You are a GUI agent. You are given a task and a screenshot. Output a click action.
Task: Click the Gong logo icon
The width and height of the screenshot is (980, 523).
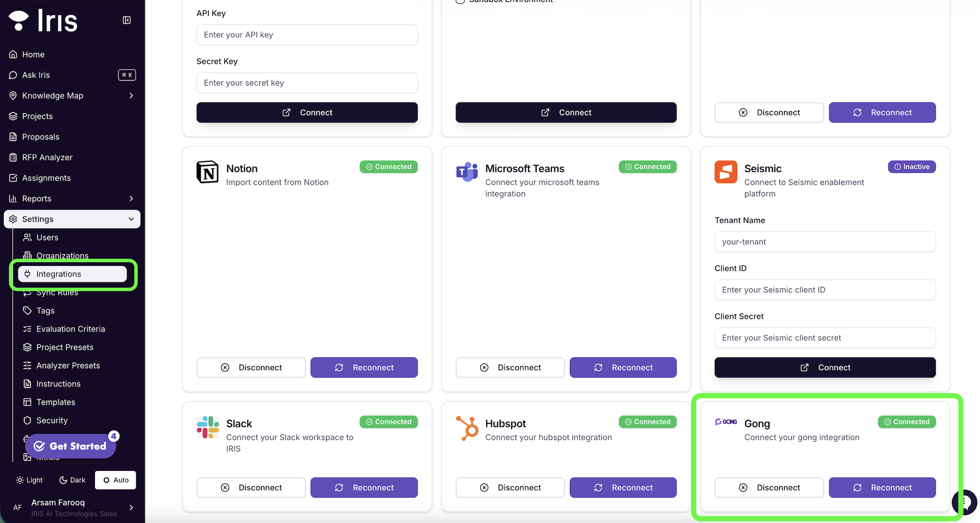726,422
